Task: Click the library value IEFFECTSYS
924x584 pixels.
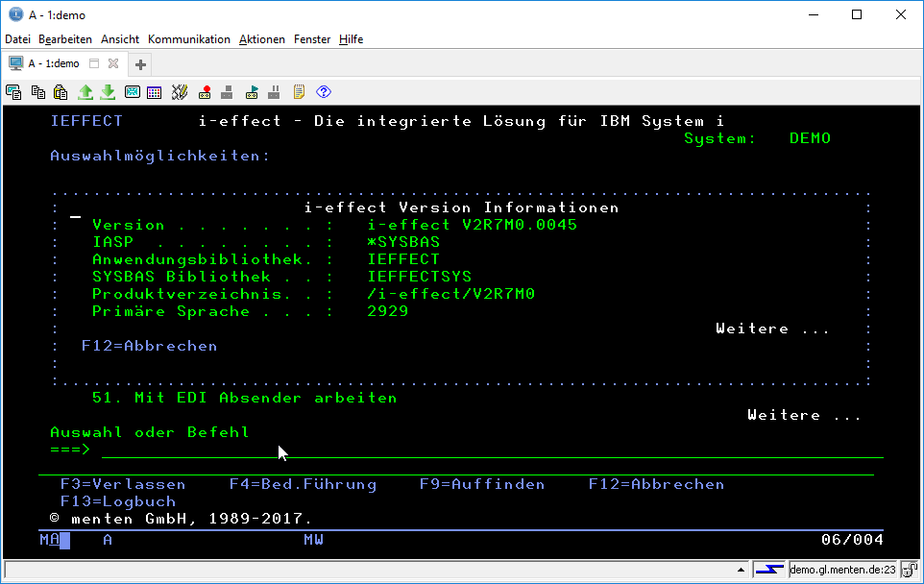Action: (x=420, y=277)
